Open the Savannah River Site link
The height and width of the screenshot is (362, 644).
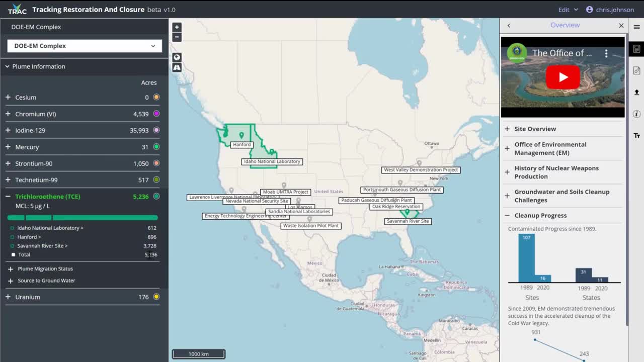(x=42, y=246)
